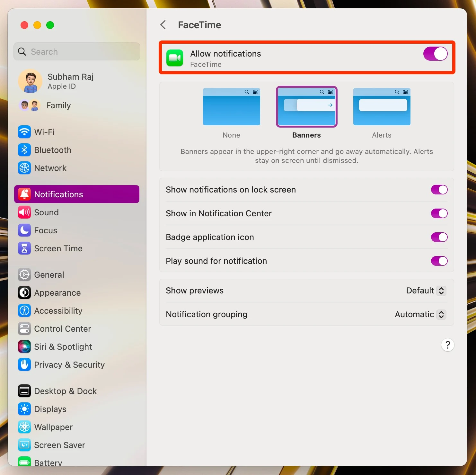The height and width of the screenshot is (475, 476).
Task: Click the Screen Saver icon
Action: (24, 445)
